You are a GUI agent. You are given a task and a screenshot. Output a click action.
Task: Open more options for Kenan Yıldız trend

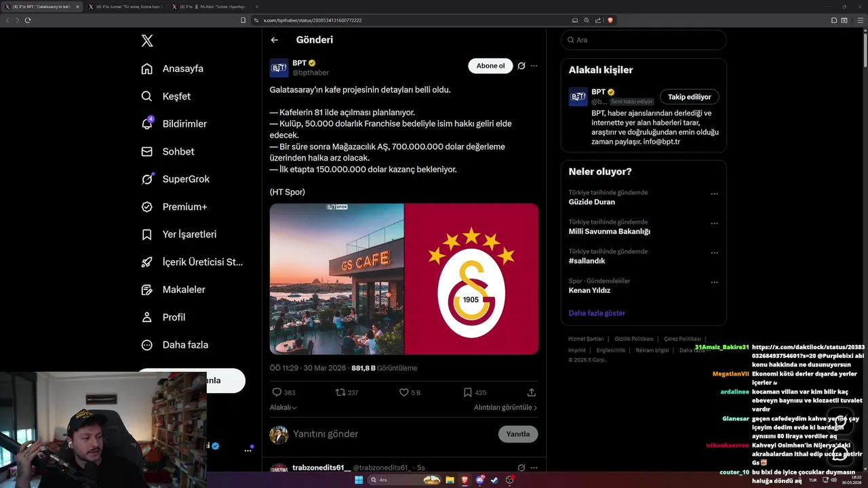[x=714, y=282]
